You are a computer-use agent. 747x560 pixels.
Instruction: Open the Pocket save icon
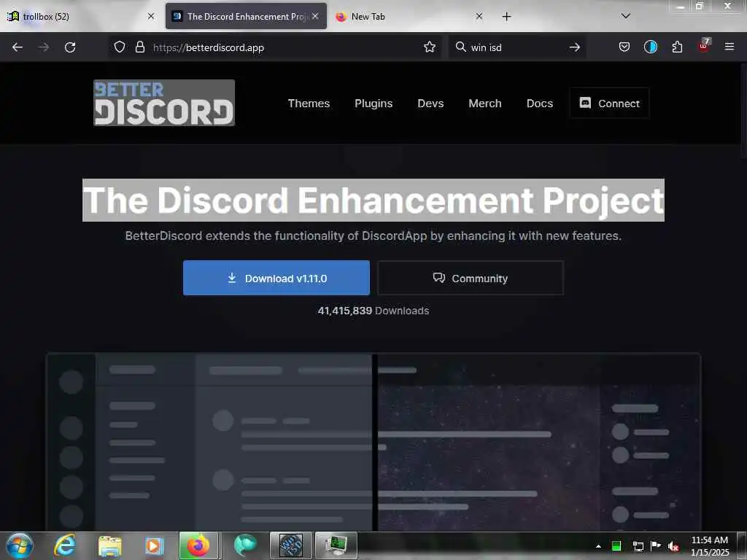624,47
